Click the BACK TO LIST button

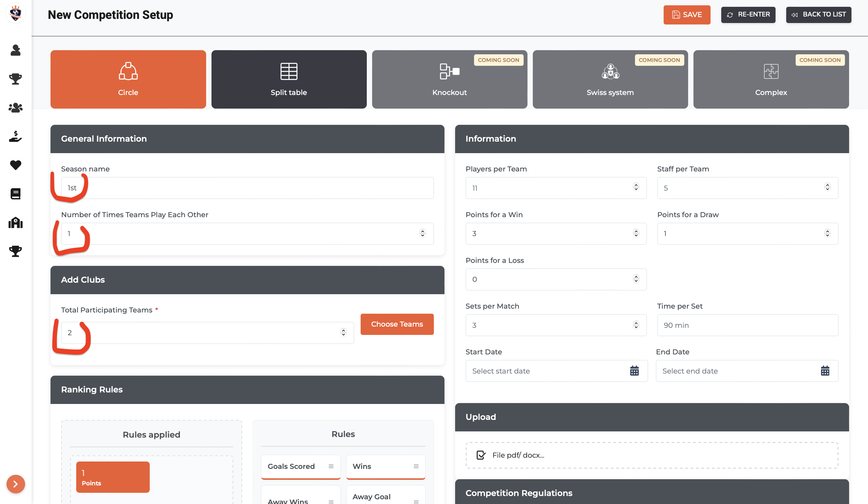tap(818, 14)
